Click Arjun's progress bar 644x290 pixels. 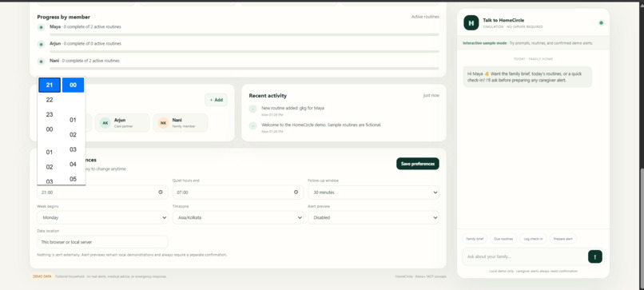[x=244, y=51]
